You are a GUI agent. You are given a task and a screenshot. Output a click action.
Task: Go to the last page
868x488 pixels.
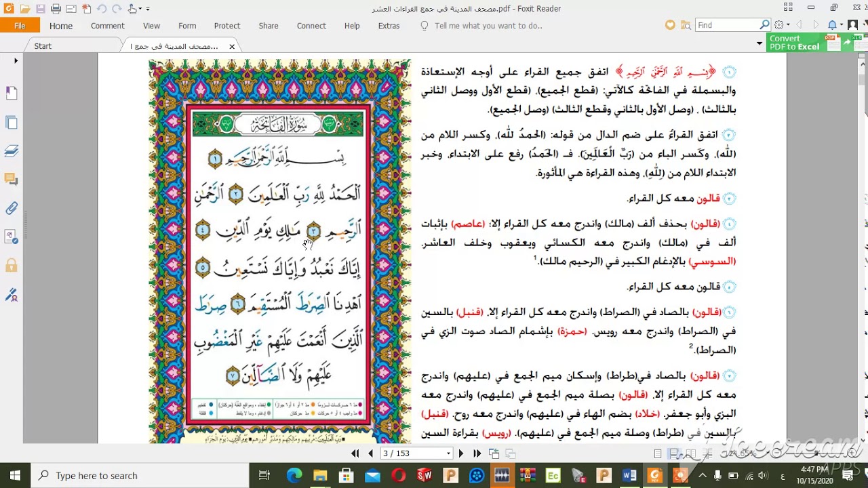477,453
